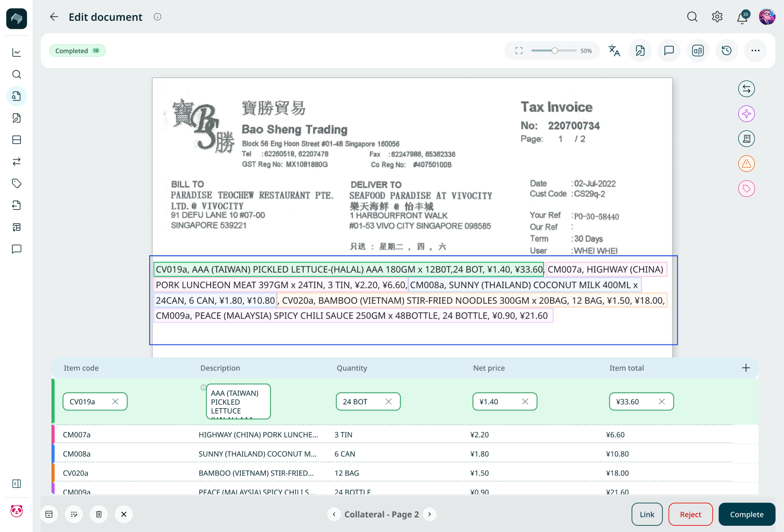Screen dimensions: 784x532
Task: Open the tags icon in the sidebar
Action: click(x=17, y=183)
